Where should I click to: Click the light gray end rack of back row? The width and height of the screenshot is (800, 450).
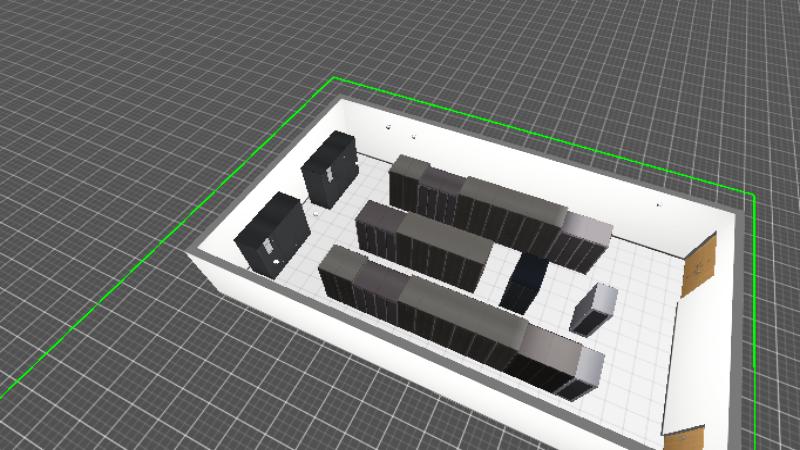pyautogui.click(x=584, y=241)
